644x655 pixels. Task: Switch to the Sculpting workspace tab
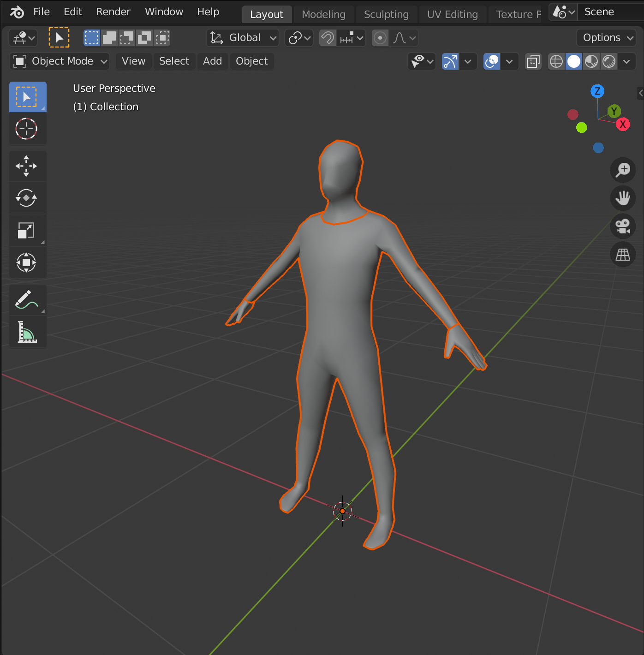point(386,14)
